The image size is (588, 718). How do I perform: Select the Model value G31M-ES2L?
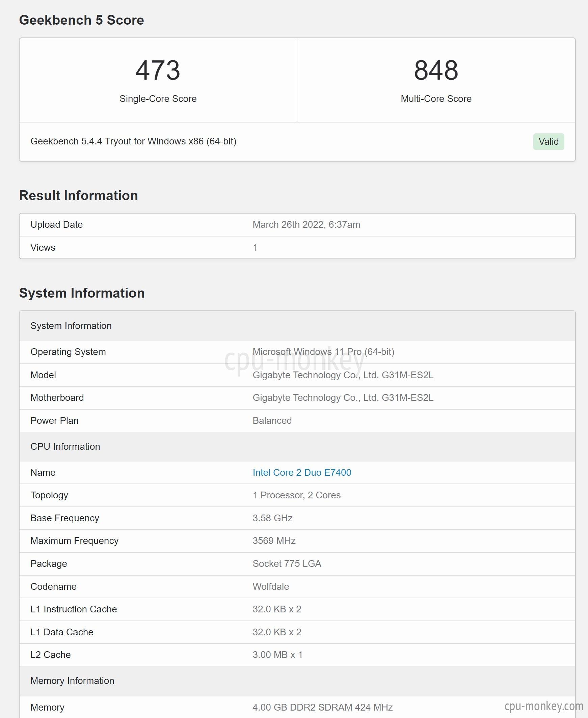click(343, 375)
